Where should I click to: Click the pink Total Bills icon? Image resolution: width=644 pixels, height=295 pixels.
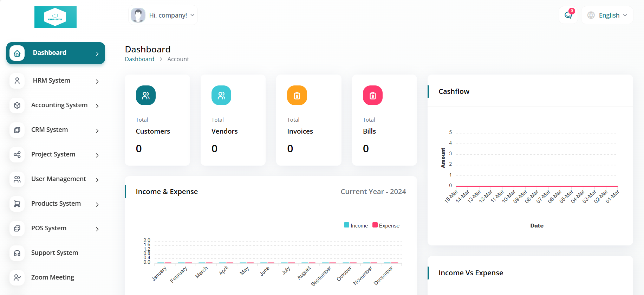373,95
